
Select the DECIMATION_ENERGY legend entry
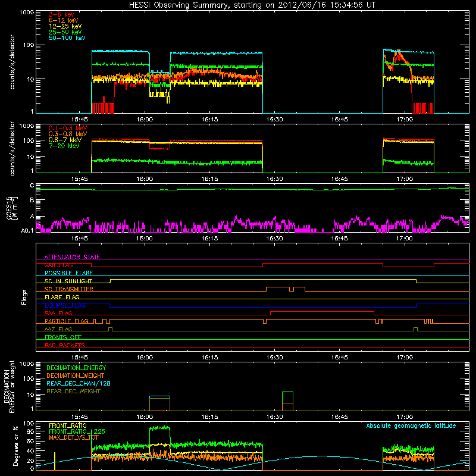pos(76,368)
